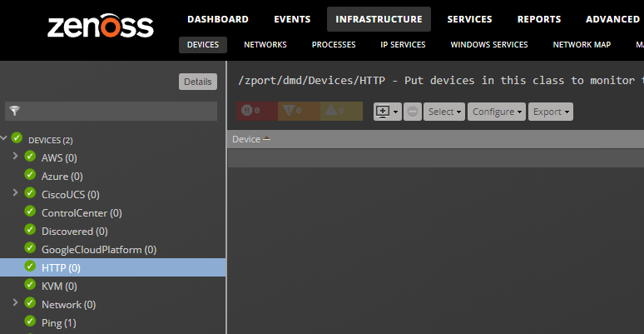Open the Add Device dropdown arrow
The width and height of the screenshot is (644, 334).
(x=395, y=112)
